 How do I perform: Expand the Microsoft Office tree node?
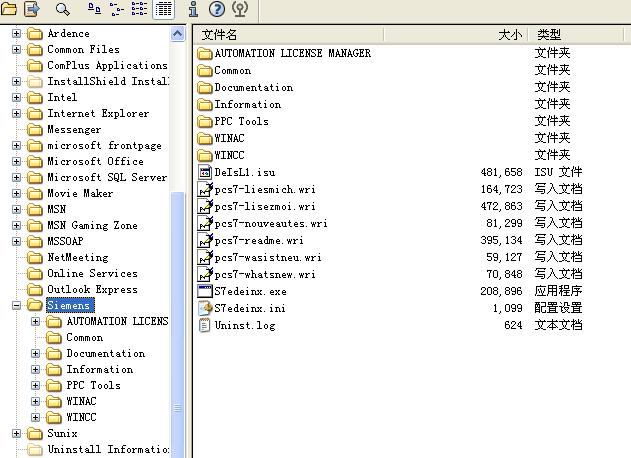[17, 162]
